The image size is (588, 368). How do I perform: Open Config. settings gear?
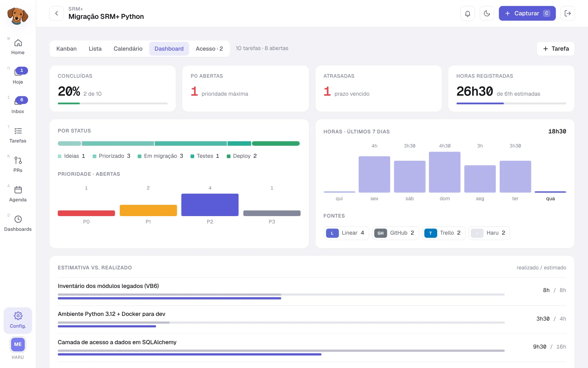18,320
